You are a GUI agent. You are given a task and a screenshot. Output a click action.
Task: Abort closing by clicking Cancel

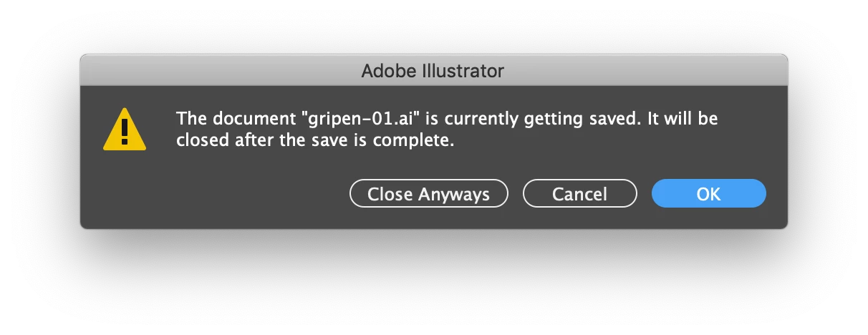coord(579,193)
